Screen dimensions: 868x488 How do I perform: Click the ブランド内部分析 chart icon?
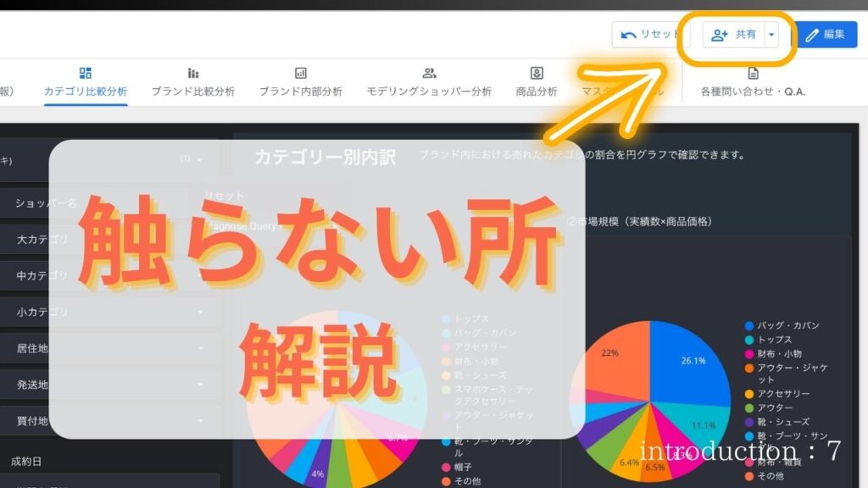[301, 73]
